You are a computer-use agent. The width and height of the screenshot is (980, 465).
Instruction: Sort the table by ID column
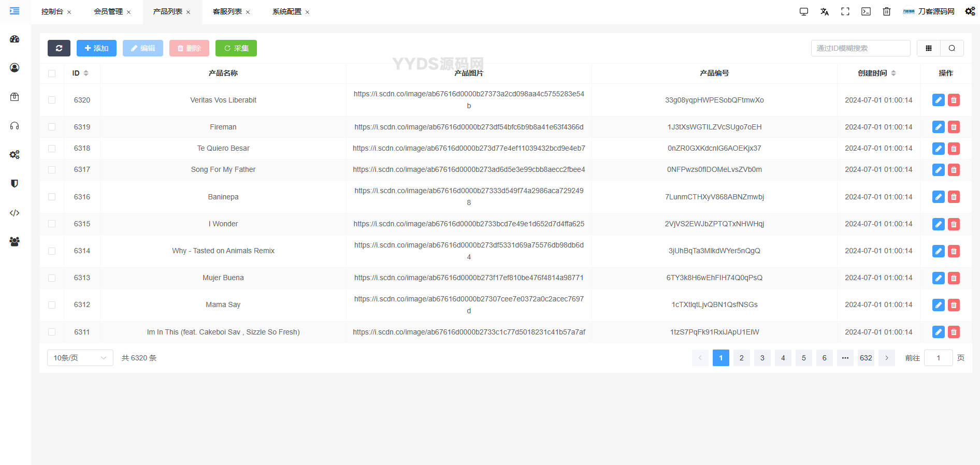tap(86, 73)
